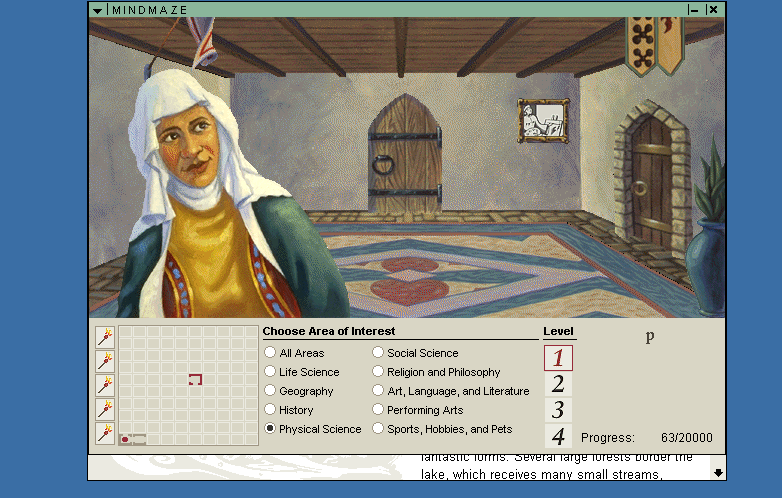Click the center arched wooden door
The image size is (782, 498).
(x=405, y=156)
